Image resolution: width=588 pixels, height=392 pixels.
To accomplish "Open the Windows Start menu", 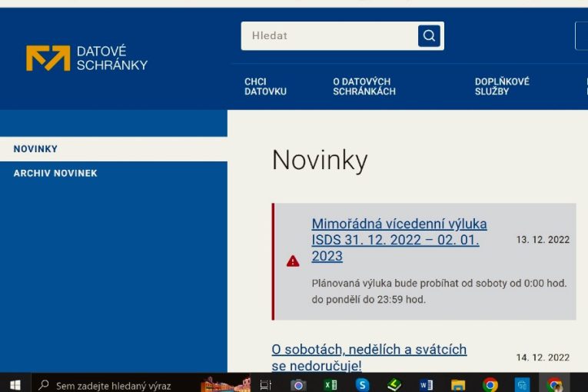I will pos(15,384).
